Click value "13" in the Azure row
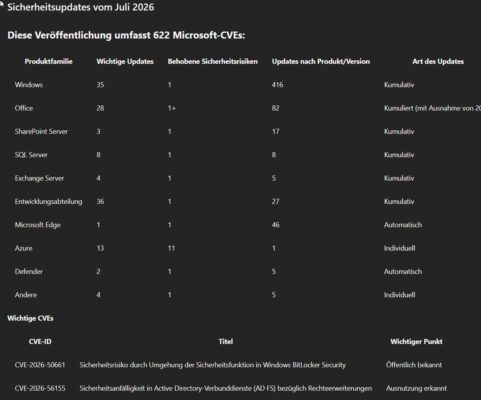The width and height of the screenshot is (481, 400). [100, 248]
